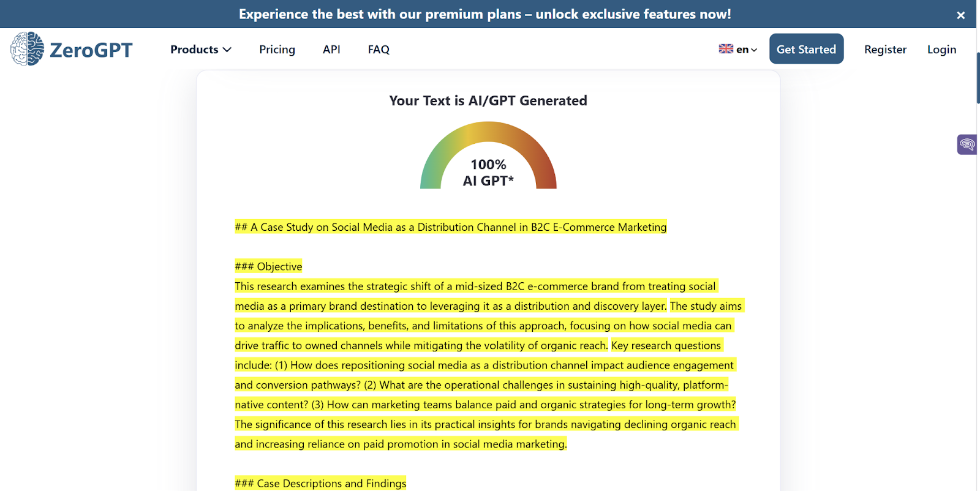The width and height of the screenshot is (980, 491).
Task: Go to the Pricing page
Action: click(x=277, y=50)
